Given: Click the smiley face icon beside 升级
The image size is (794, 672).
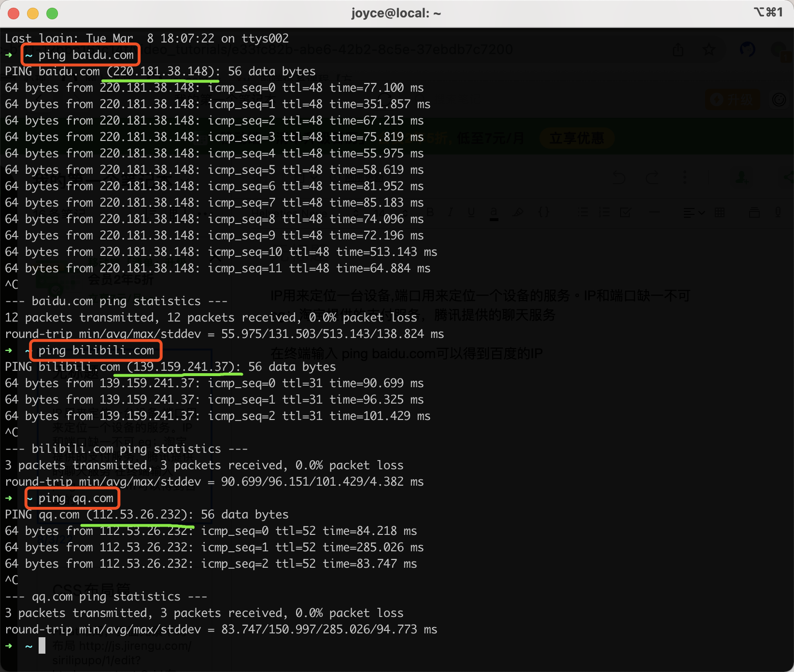Looking at the screenshot, I should (x=779, y=99).
